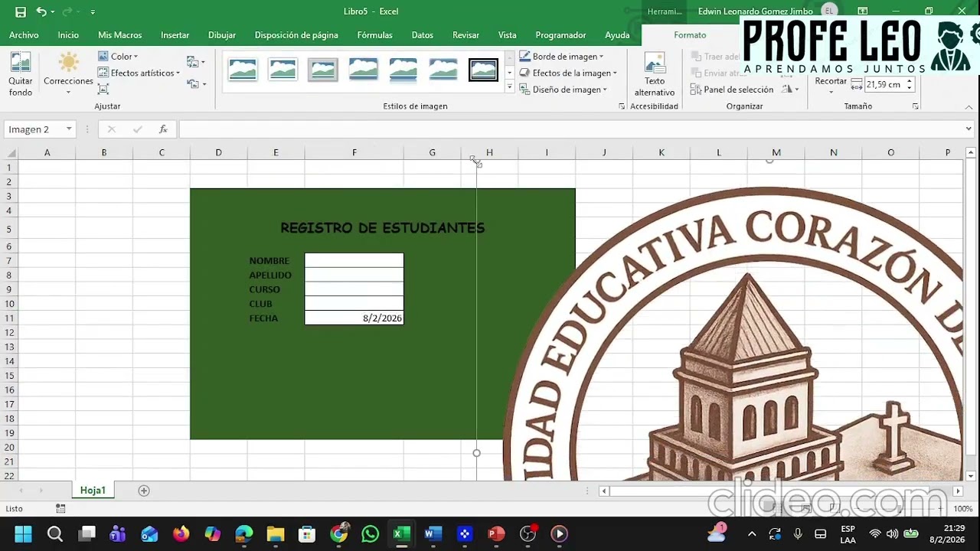The image size is (980, 551).
Task: Open the Programador tab
Action: point(560,35)
